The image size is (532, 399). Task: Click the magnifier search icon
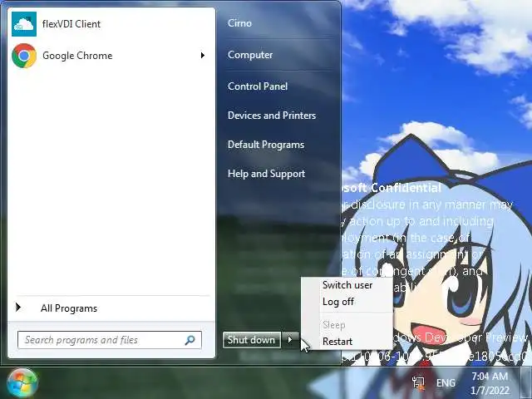pos(190,340)
